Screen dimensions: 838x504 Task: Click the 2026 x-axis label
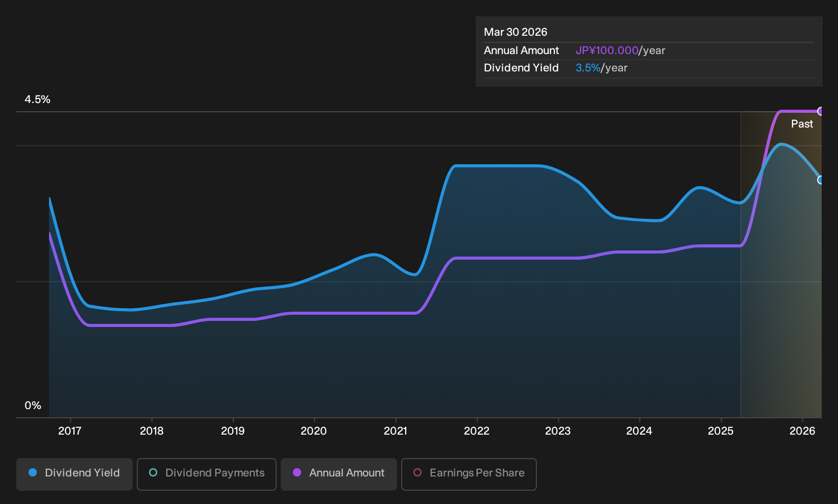[802, 431]
